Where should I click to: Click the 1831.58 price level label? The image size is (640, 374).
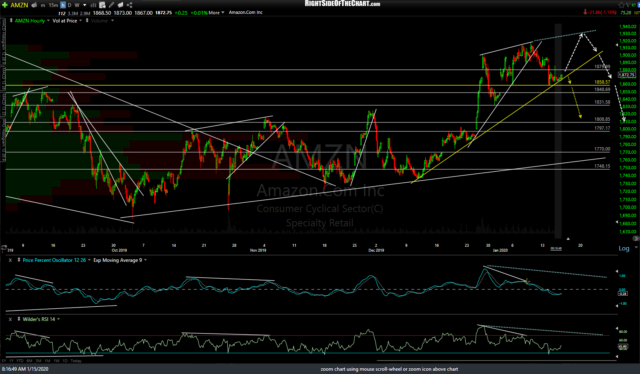[602, 102]
